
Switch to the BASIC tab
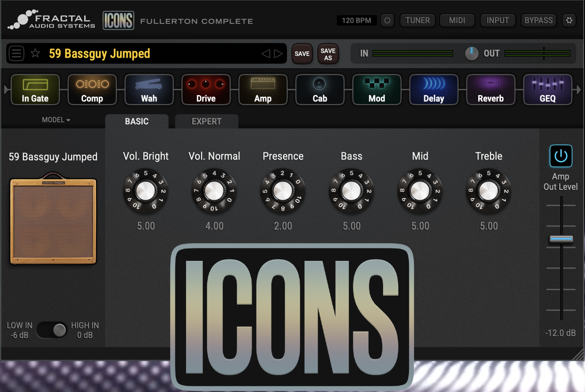137,121
